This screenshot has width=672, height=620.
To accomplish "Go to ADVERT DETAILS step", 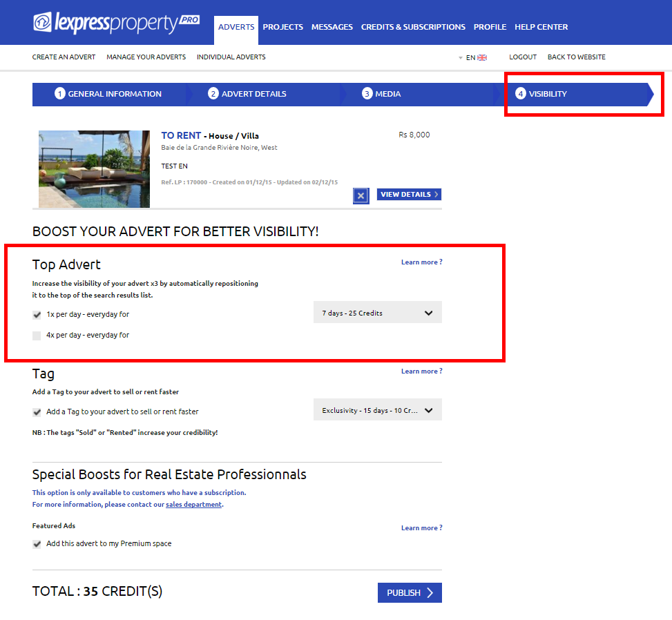I will [x=264, y=95].
